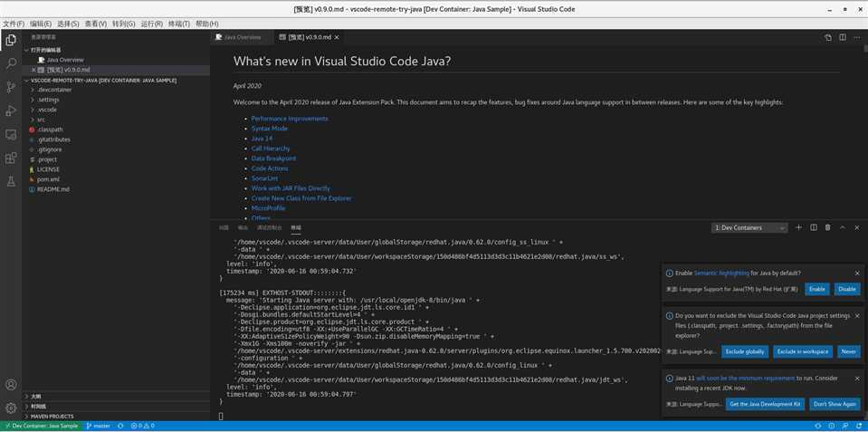
Task: Expand the Timeline section in sidebar
Action: pos(116,407)
